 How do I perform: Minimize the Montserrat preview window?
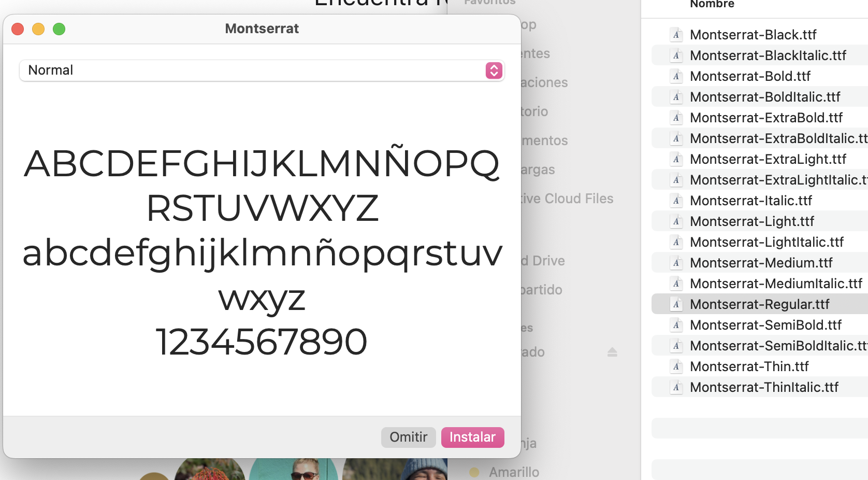click(38, 29)
